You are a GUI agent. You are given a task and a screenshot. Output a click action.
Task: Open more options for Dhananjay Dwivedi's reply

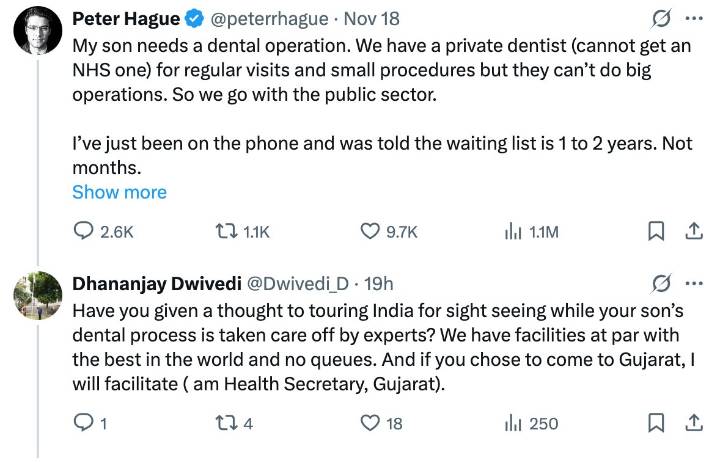pyautogui.click(x=692, y=284)
